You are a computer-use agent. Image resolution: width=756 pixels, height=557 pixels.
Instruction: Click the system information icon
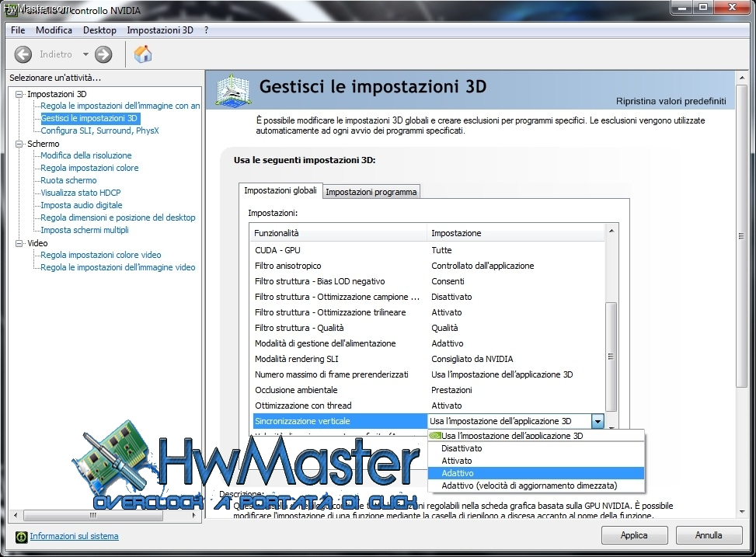click(21, 536)
